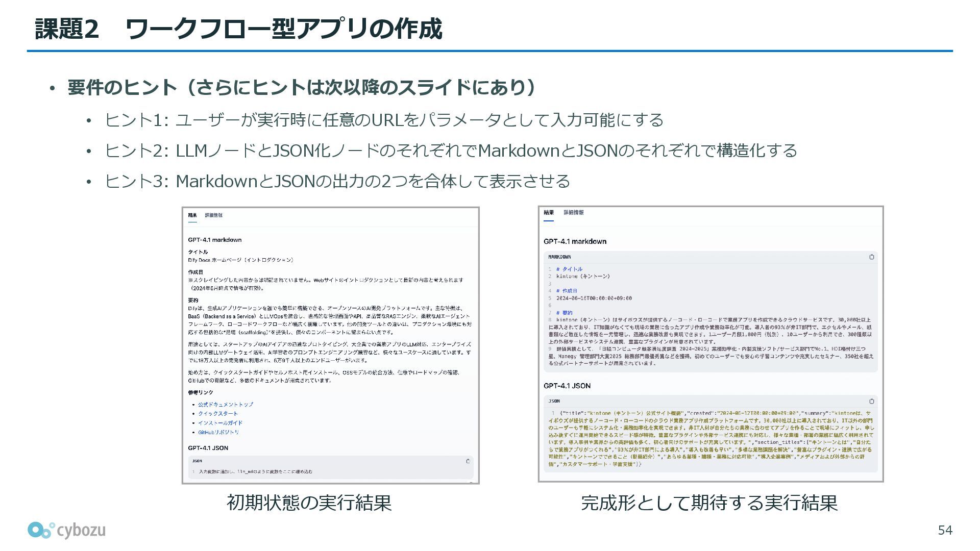The height and width of the screenshot is (551, 980).
Task: Open 詳細情報 tab in left screenshot
Action: 213,215
